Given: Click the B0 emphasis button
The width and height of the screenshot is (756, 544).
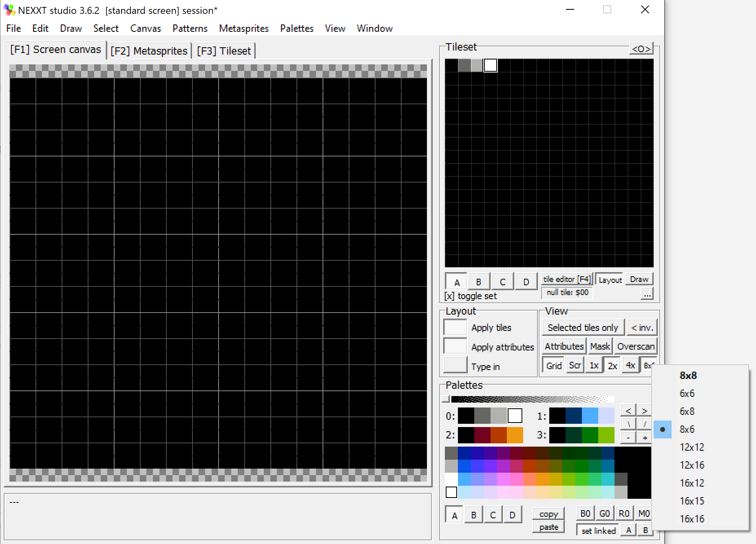Looking at the screenshot, I should (x=585, y=513).
